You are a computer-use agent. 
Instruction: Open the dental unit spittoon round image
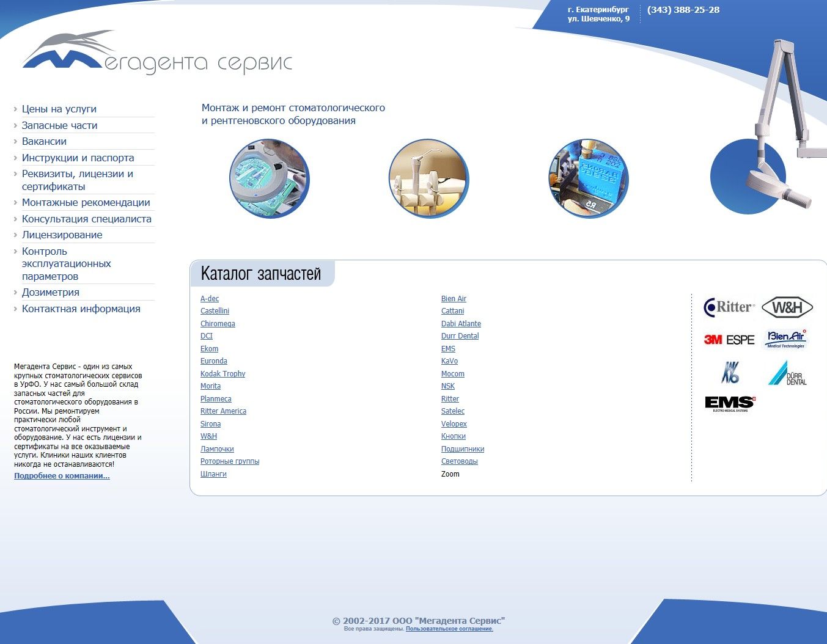click(429, 178)
